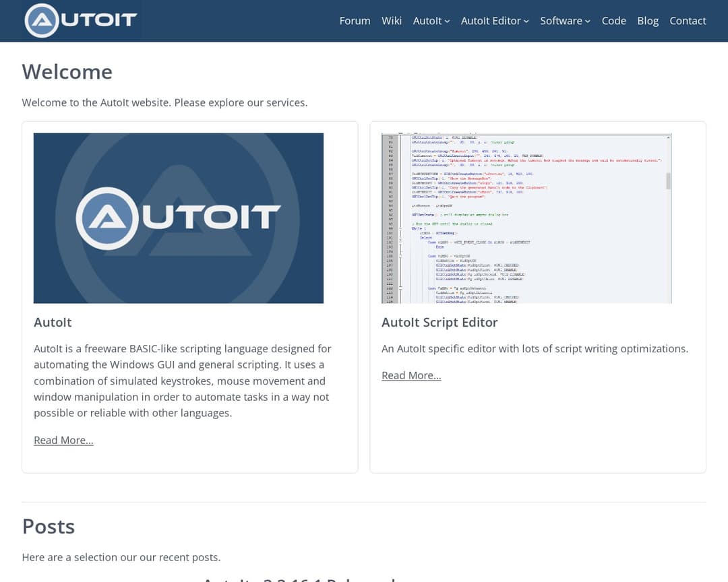
Task: Open the Forum page
Action: 355,21
